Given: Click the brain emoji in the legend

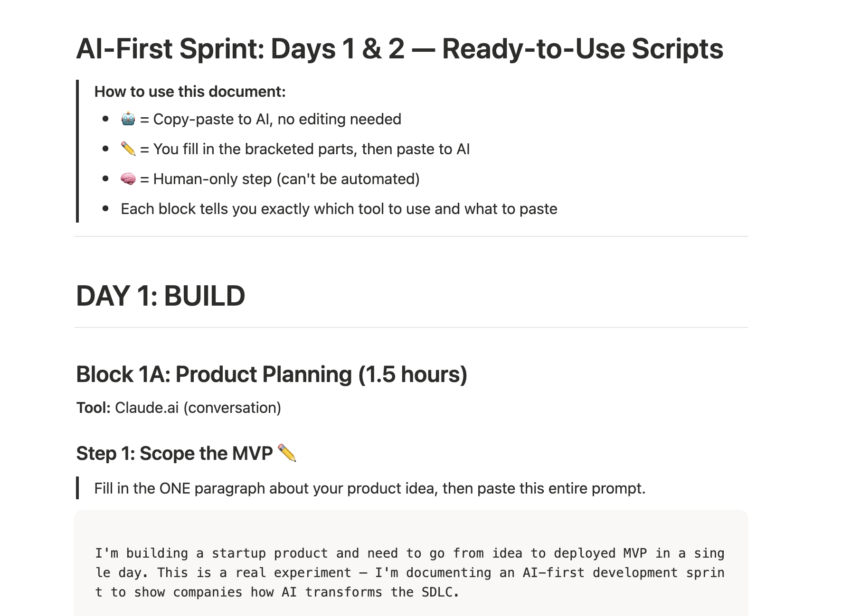Looking at the screenshot, I should click(128, 179).
